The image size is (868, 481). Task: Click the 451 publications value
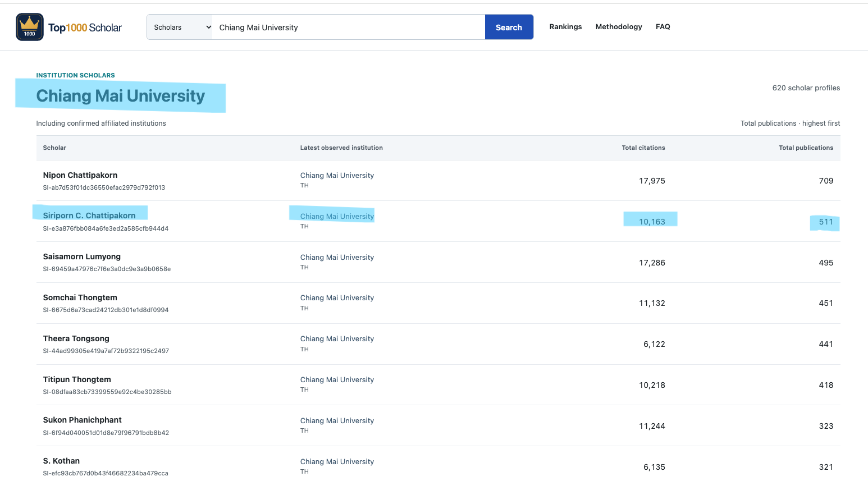[x=826, y=303]
